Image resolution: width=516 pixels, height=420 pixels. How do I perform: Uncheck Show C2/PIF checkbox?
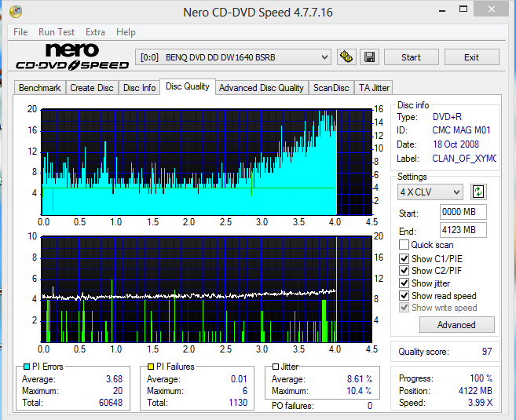pyautogui.click(x=404, y=271)
